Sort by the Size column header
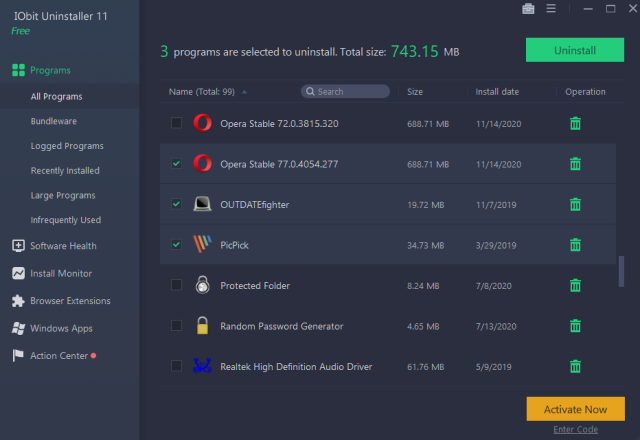 tap(415, 92)
